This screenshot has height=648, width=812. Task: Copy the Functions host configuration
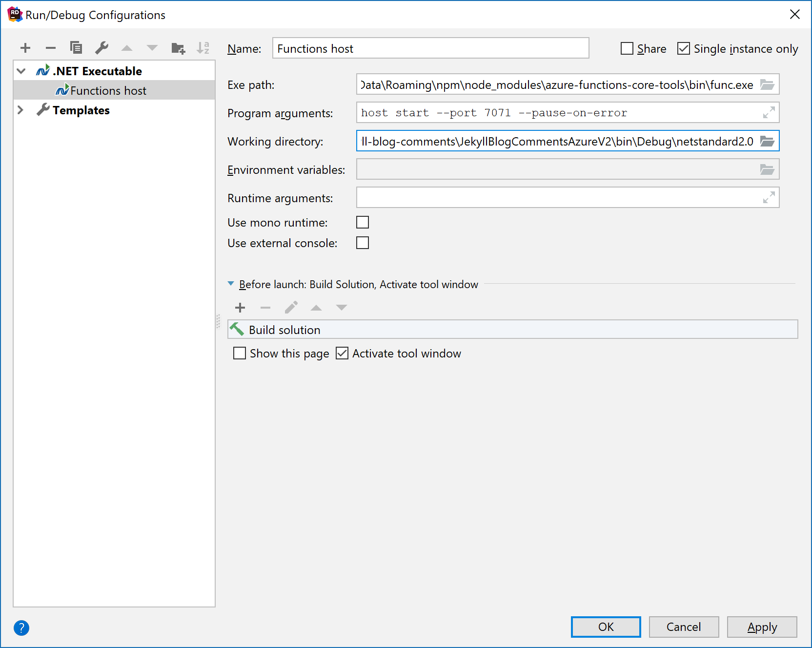76,47
